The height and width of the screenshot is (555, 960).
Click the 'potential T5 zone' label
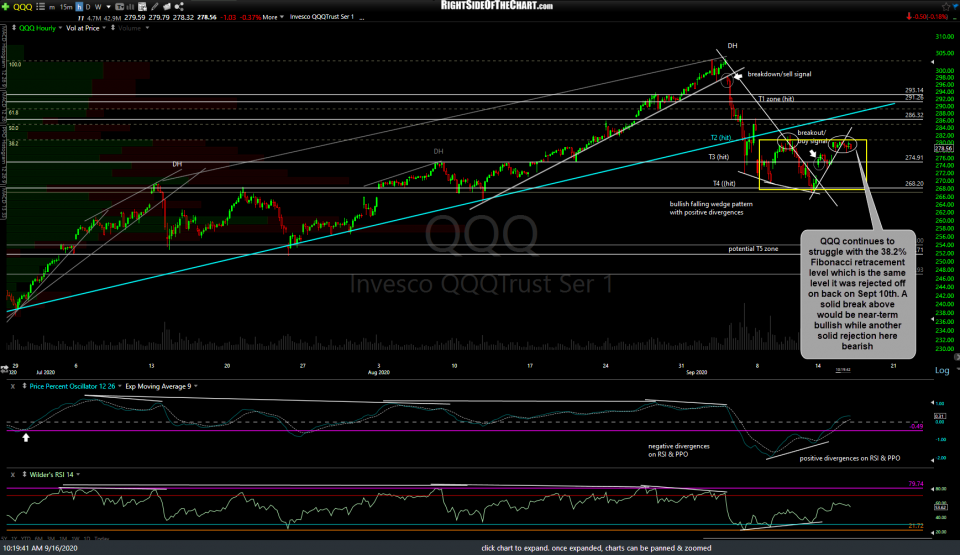tap(753, 249)
